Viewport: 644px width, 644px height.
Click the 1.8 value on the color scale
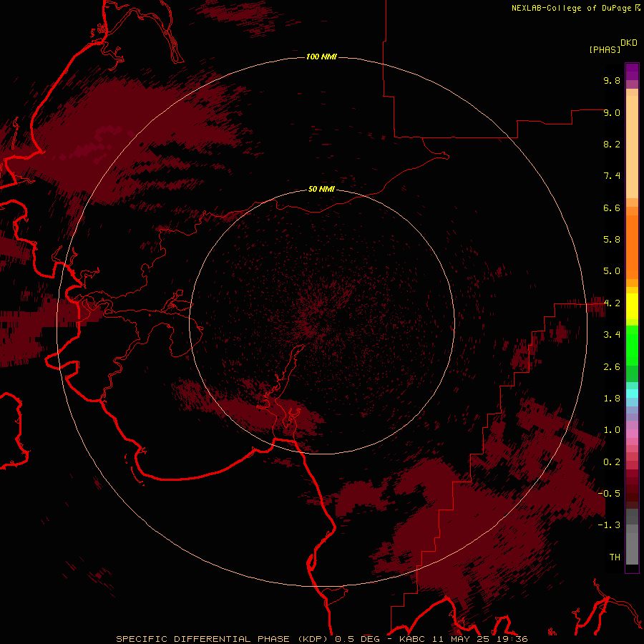pyautogui.click(x=612, y=399)
